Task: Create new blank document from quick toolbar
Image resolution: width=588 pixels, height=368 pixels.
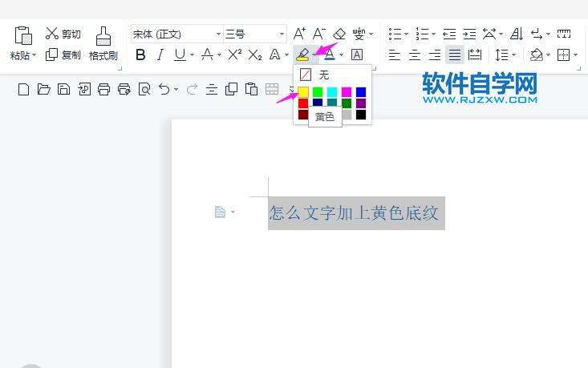Action: pos(23,89)
